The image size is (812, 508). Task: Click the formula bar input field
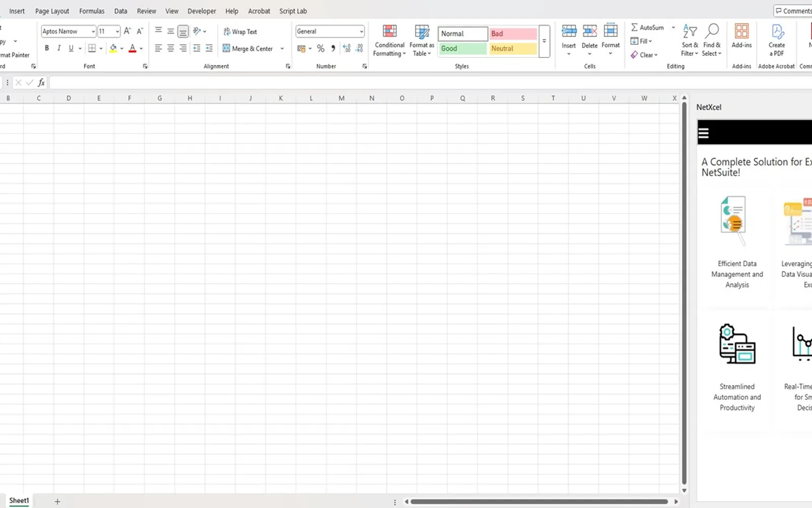tap(430, 82)
